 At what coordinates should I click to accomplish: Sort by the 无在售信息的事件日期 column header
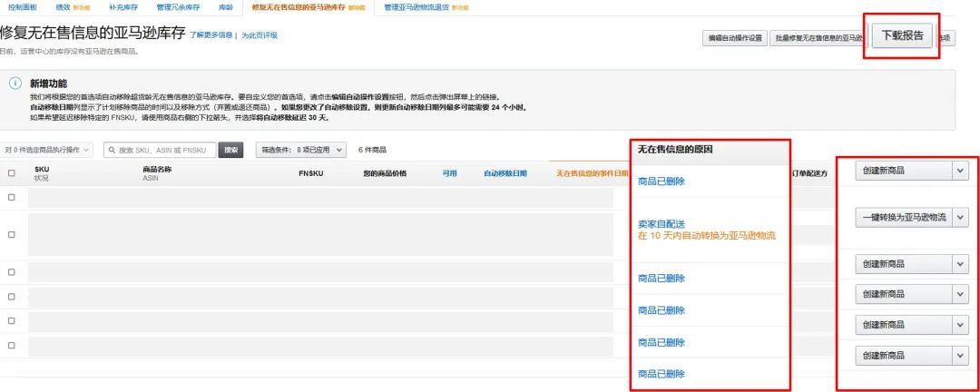pos(592,173)
